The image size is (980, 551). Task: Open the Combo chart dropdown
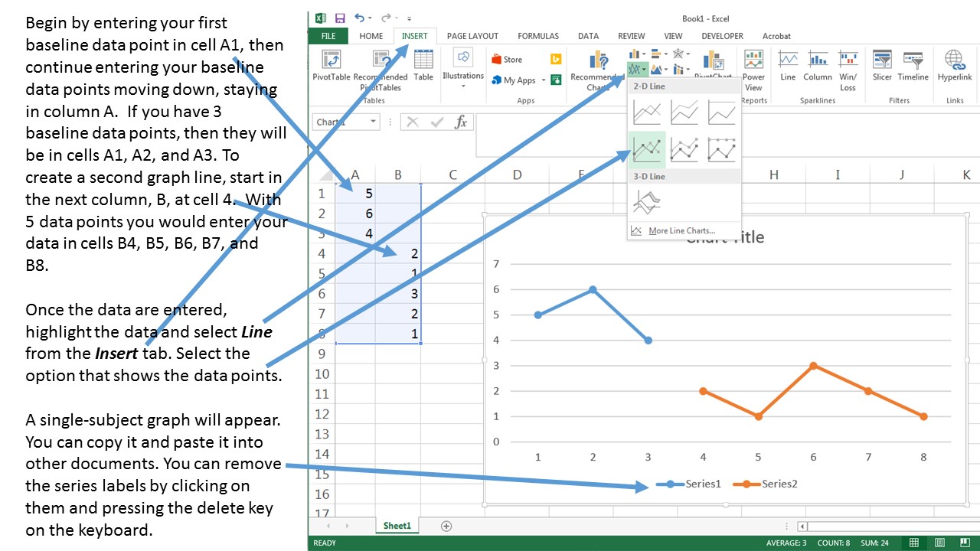click(x=681, y=70)
